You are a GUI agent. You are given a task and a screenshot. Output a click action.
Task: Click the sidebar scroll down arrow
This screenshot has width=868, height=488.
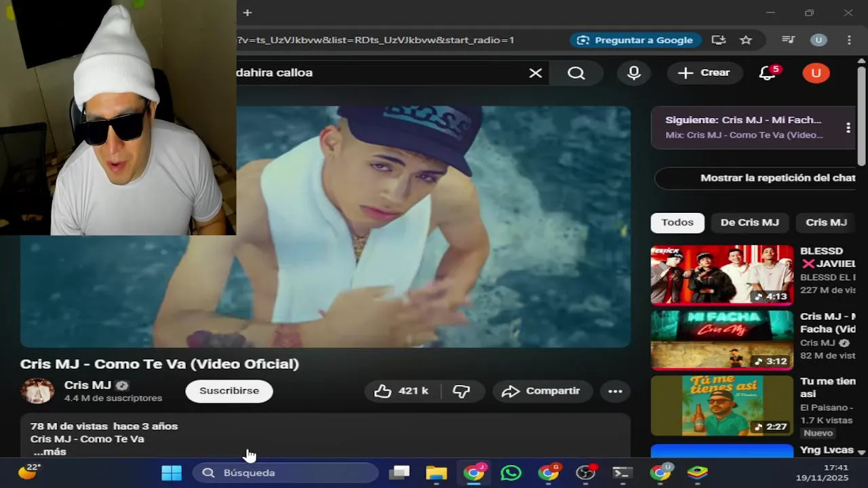point(861,452)
